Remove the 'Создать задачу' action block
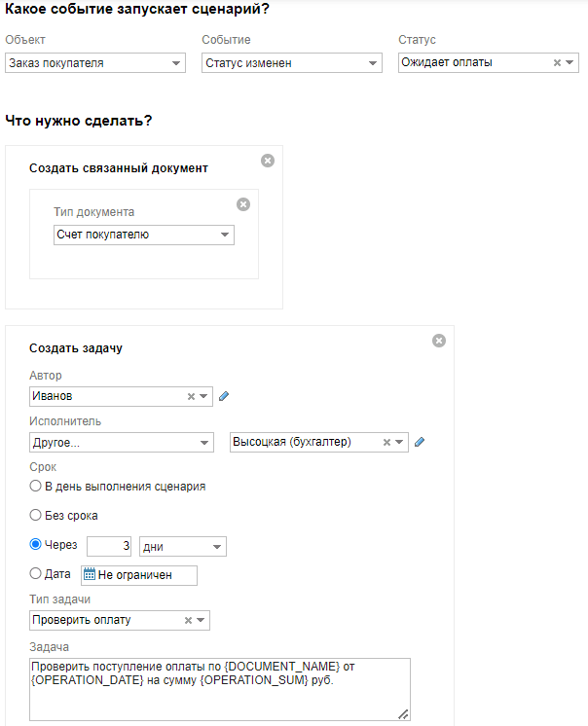The image size is (588, 726). click(x=439, y=341)
